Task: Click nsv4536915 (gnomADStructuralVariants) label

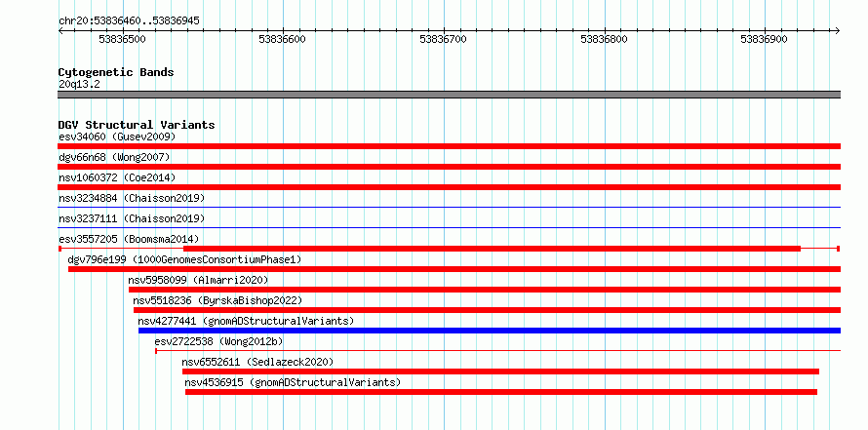Action: pos(293,382)
